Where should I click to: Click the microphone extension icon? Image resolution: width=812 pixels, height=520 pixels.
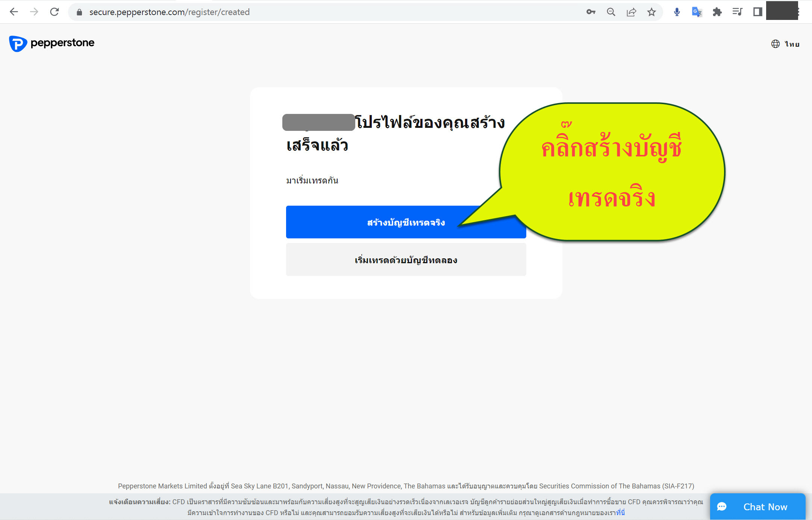tap(677, 12)
